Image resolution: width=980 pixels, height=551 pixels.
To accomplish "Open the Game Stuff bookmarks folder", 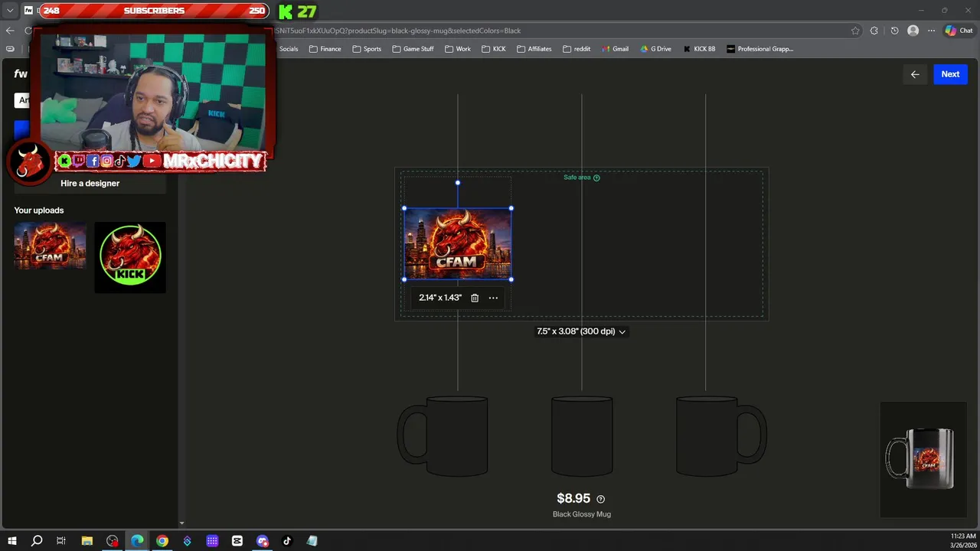I will 413,49.
